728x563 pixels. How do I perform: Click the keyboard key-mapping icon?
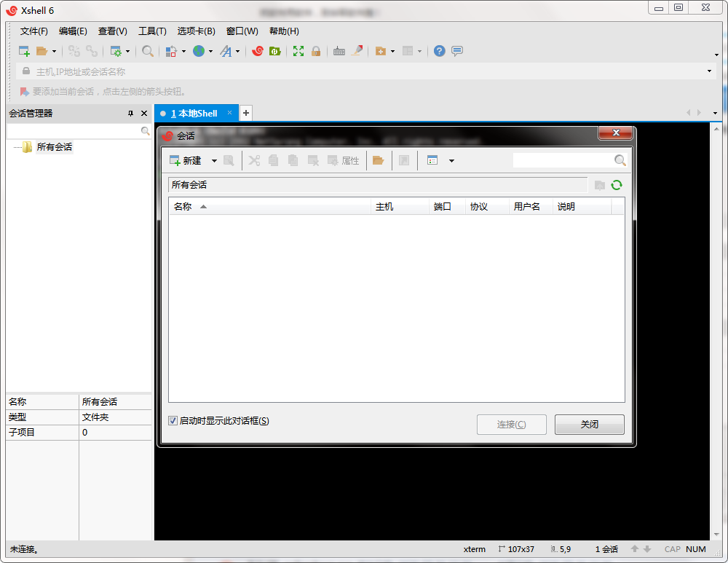click(x=339, y=51)
